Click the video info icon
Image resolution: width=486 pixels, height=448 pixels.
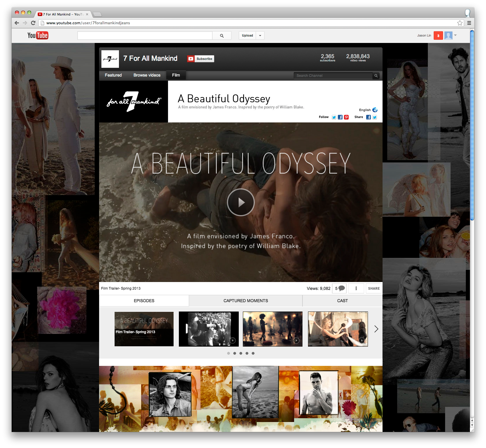(356, 288)
